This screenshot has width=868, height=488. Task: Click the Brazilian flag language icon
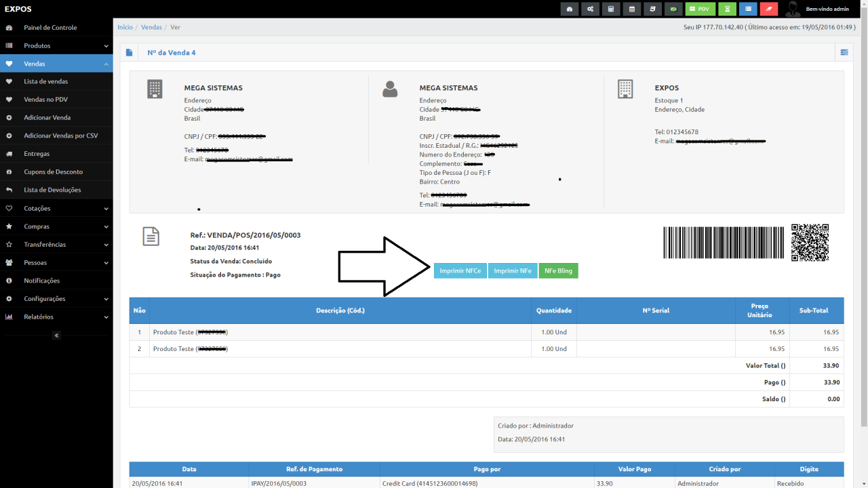[x=673, y=9]
